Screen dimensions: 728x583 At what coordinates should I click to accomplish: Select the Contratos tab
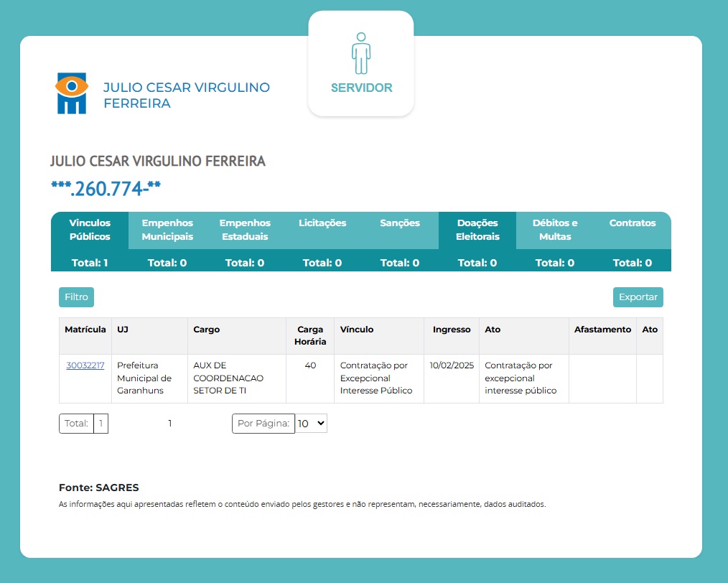pos(633,223)
